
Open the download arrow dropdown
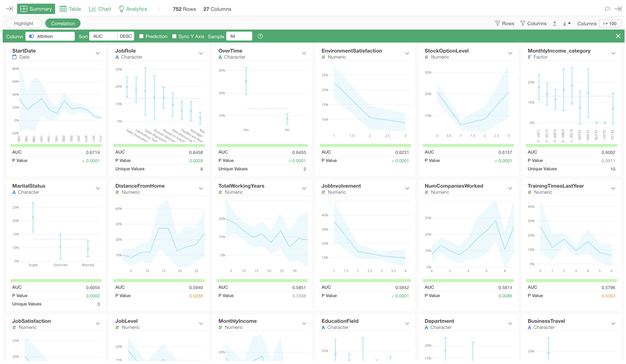pos(566,23)
